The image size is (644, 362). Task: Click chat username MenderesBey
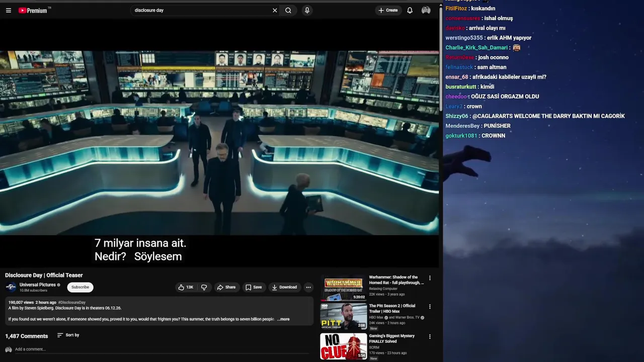point(462,126)
